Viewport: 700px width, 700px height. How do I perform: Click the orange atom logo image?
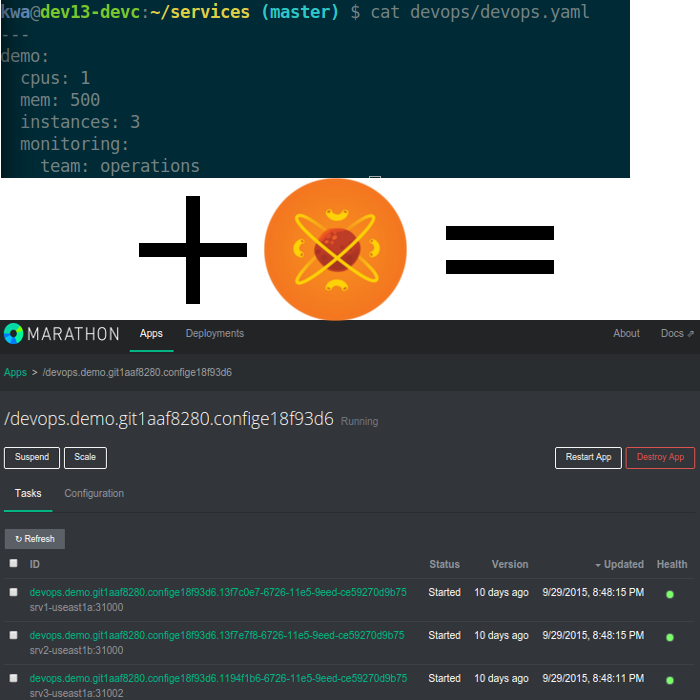(x=335, y=250)
